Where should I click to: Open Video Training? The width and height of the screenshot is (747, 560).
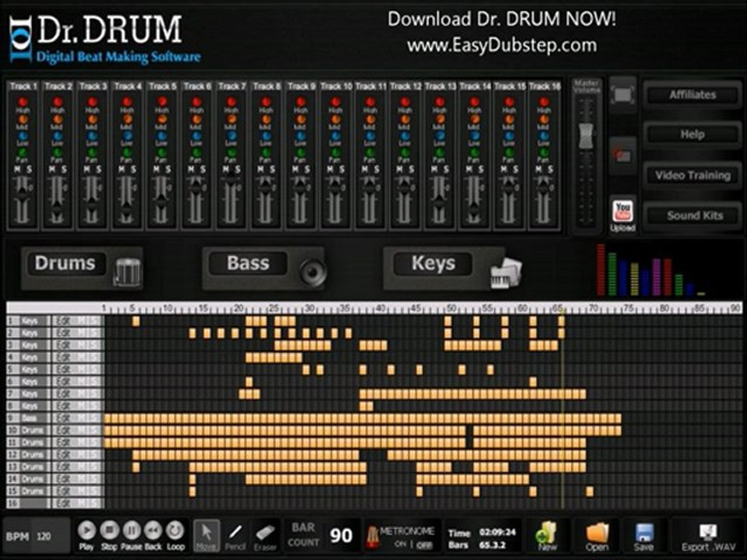coord(693,175)
